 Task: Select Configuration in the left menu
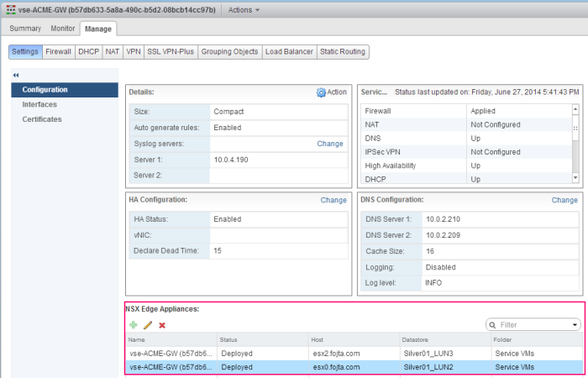[x=65, y=90]
